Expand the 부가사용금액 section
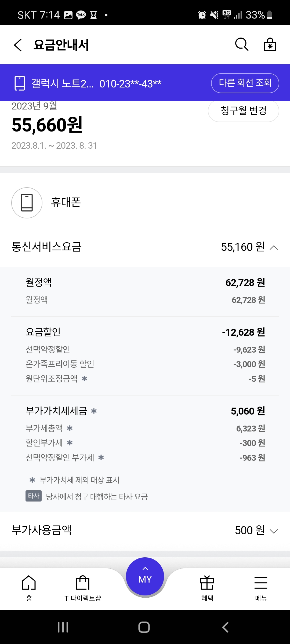The height and width of the screenshot is (644, 290). (274, 531)
